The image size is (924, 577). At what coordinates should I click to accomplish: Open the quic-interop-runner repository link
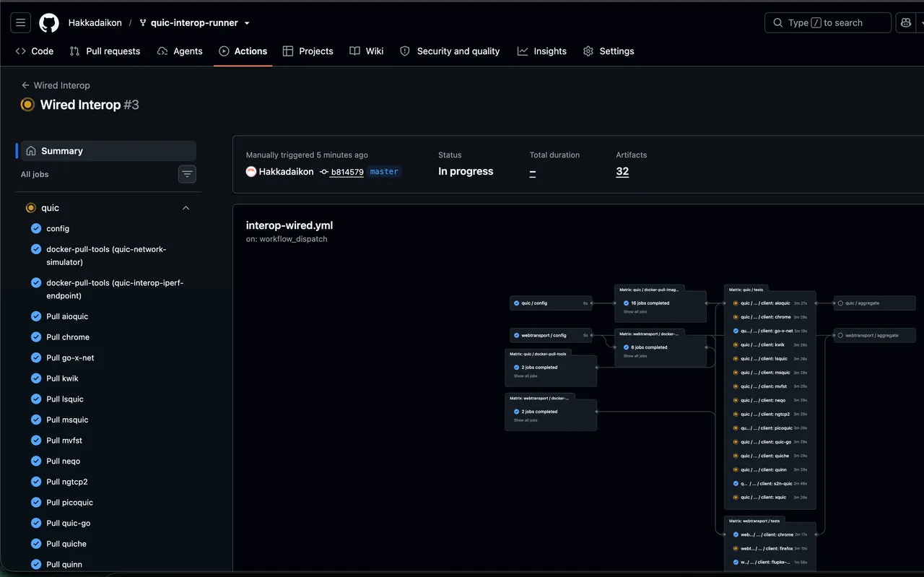pyautogui.click(x=194, y=23)
